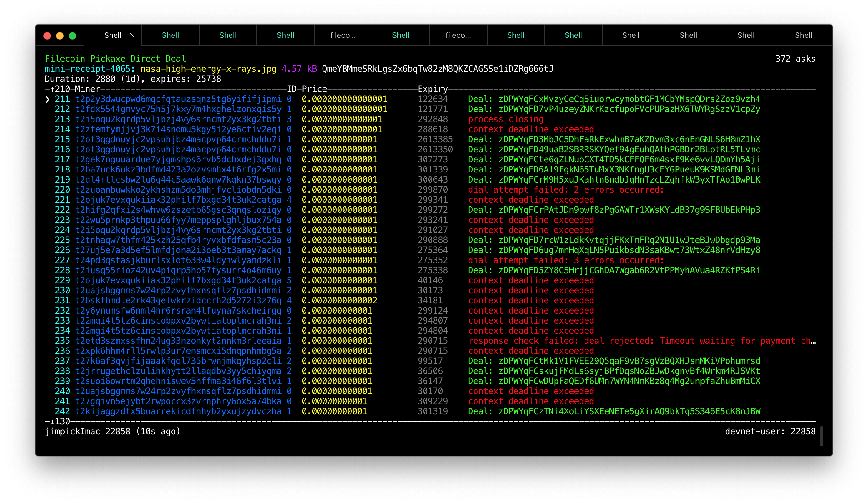
Task: Click the 372 asks counter
Action: pos(795,59)
